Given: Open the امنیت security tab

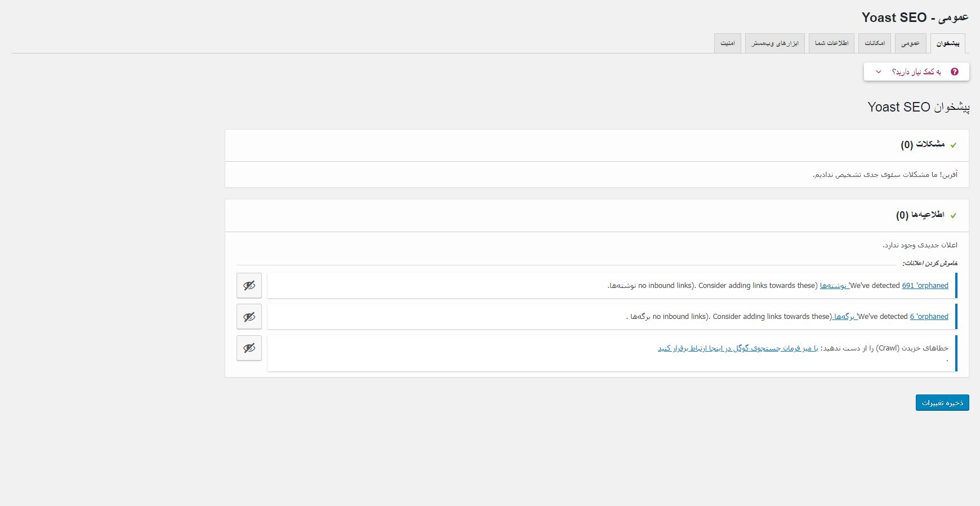Looking at the screenshot, I should [728, 43].
